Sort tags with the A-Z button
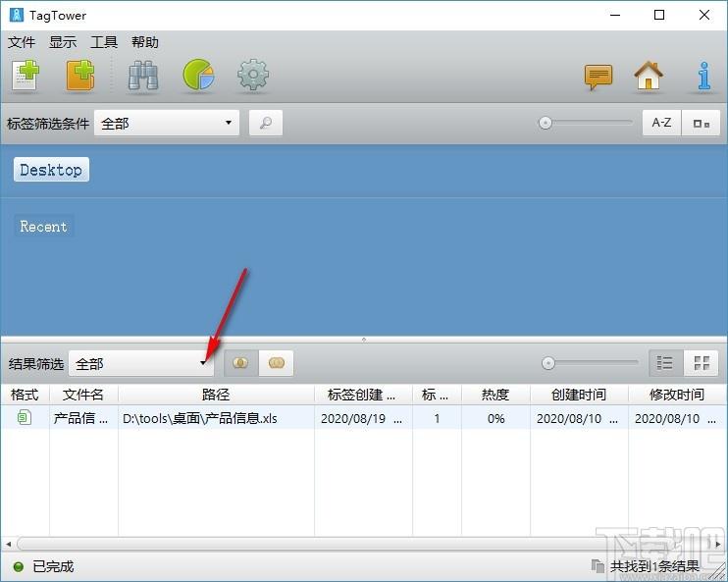This screenshot has width=728, height=582. 661,123
